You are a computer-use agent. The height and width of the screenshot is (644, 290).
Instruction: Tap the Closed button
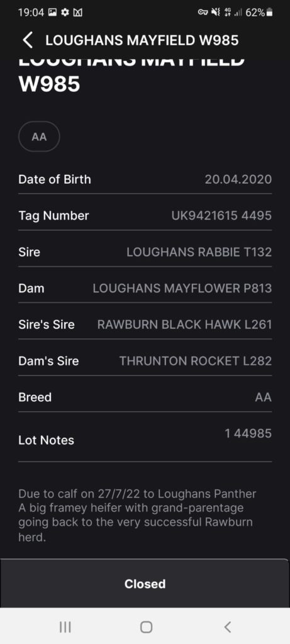[x=145, y=584]
